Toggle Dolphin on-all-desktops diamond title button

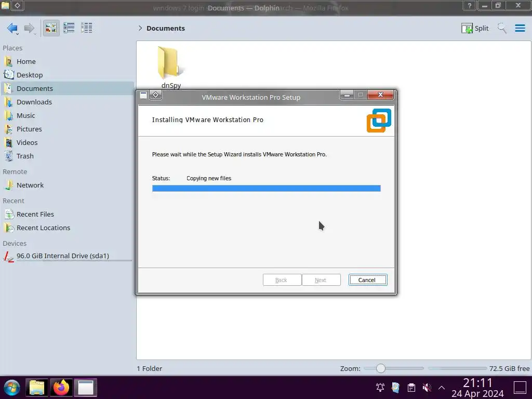(18, 5)
